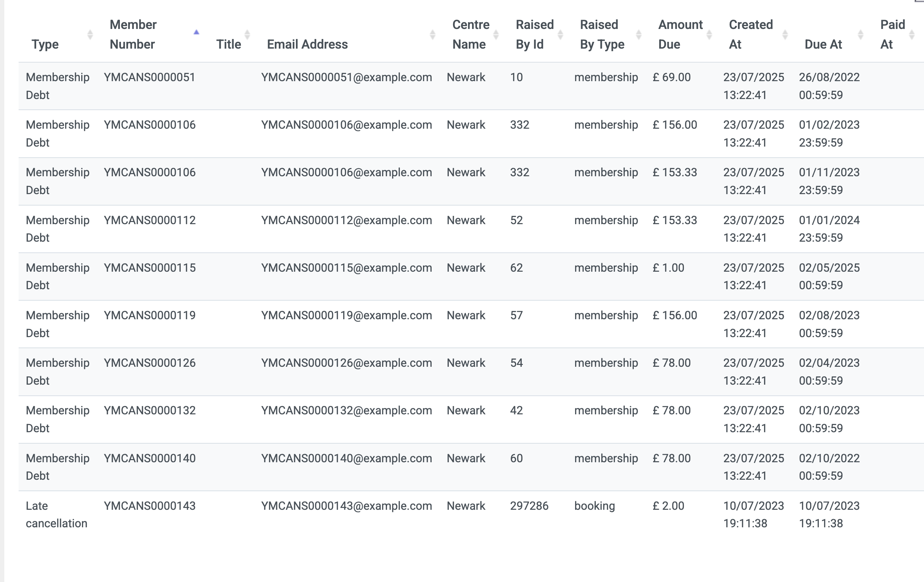Select row for member YMCANS0000051
Screen dimensions: 924x582
tap(471, 86)
